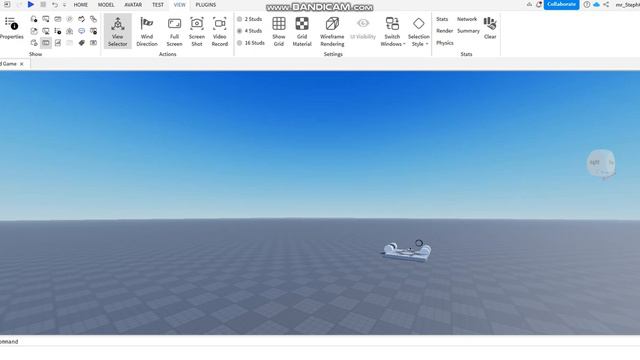Click the chain link icon in Show group
Viewport: 640px width, 360px height.
93,19
